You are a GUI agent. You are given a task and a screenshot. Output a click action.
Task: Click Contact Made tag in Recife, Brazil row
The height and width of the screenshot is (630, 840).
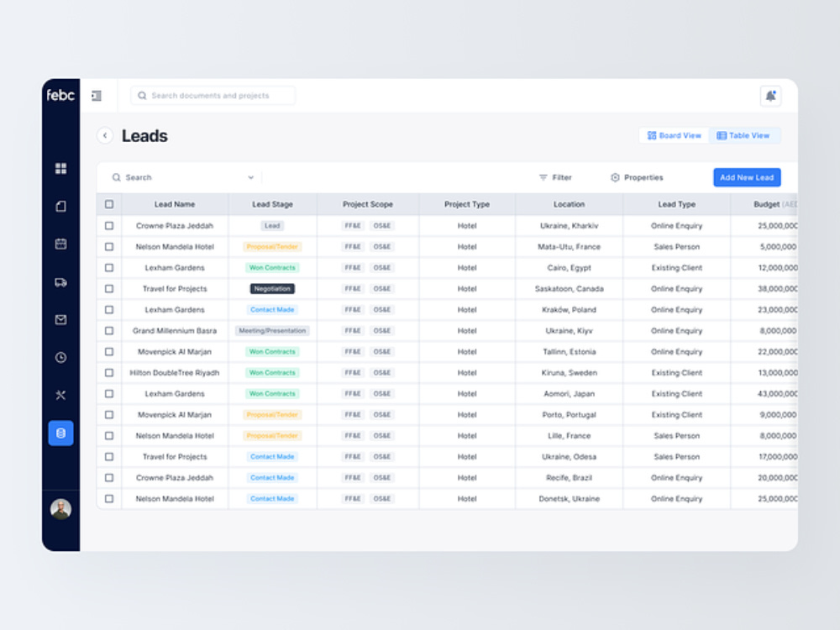pos(272,477)
